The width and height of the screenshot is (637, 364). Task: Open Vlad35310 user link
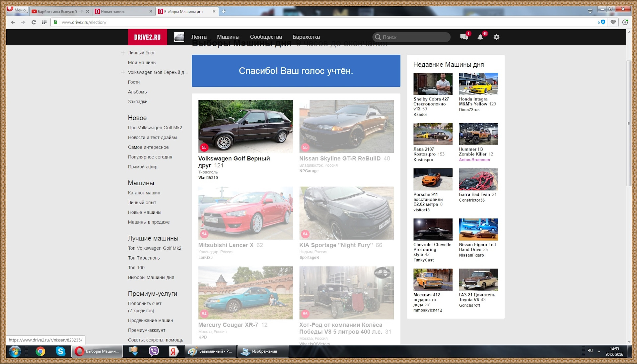(208, 178)
